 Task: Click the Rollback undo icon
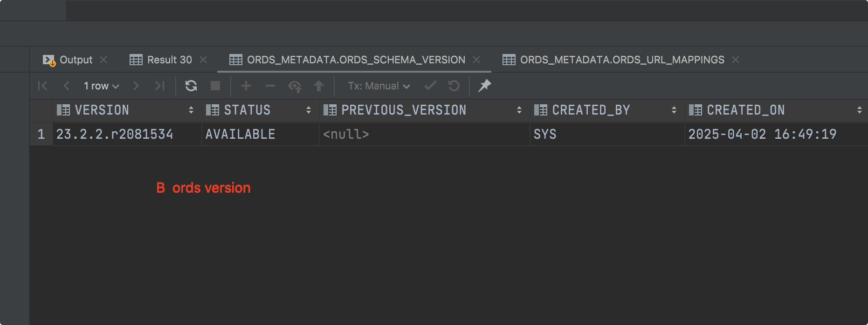[x=454, y=86]
